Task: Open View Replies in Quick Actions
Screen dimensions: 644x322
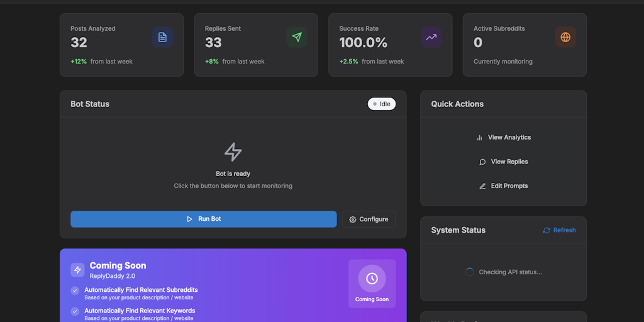Action: [x=503, y=162]
